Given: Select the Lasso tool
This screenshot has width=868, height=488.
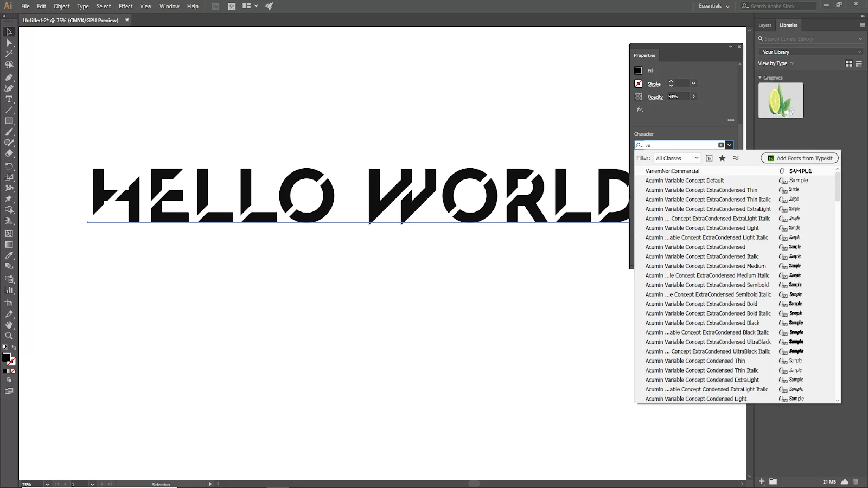Looking at the screenshot, I should pyautogui.click(x=9, y=65).
